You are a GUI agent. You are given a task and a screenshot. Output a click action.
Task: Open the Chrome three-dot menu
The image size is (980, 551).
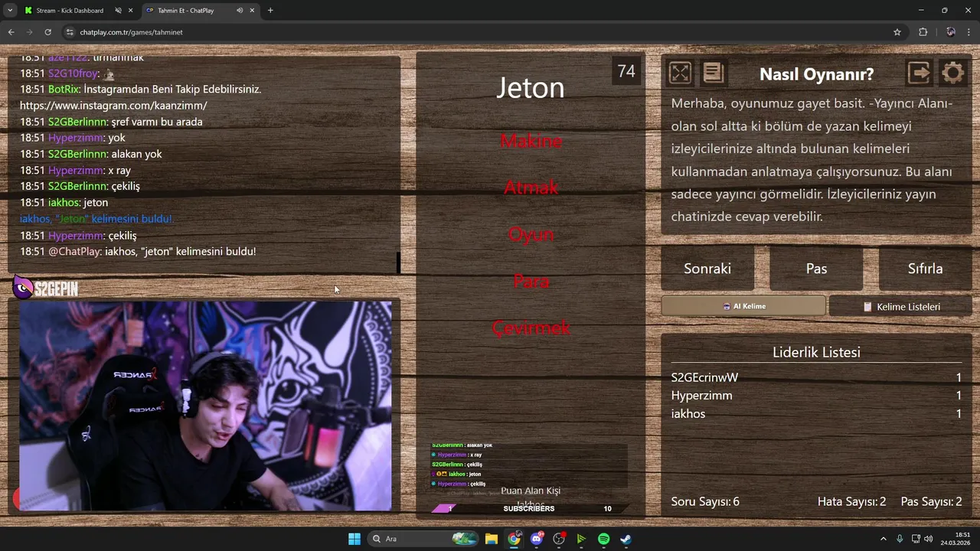tap(969, 32)
